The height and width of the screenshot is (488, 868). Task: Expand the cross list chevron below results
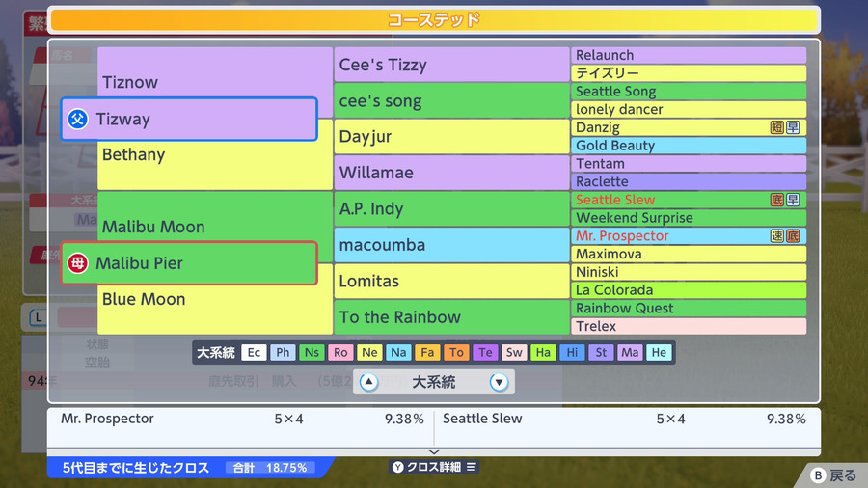[434, 452]
